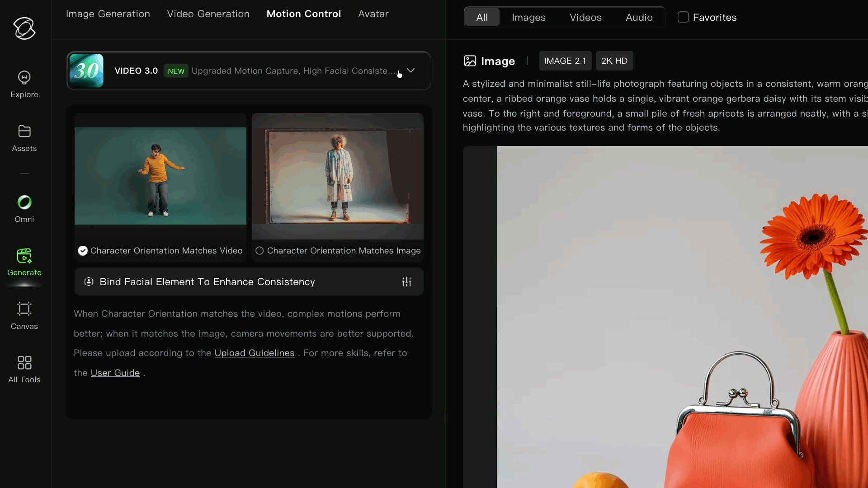
Task: Open the Generate tool
Action: 24,263
